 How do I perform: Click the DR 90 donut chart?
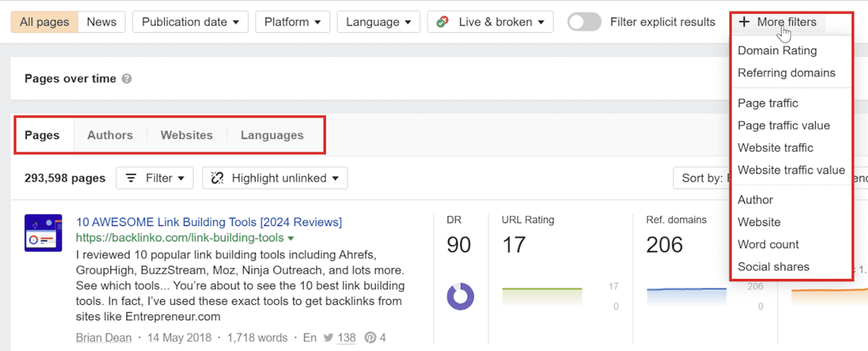460,296
